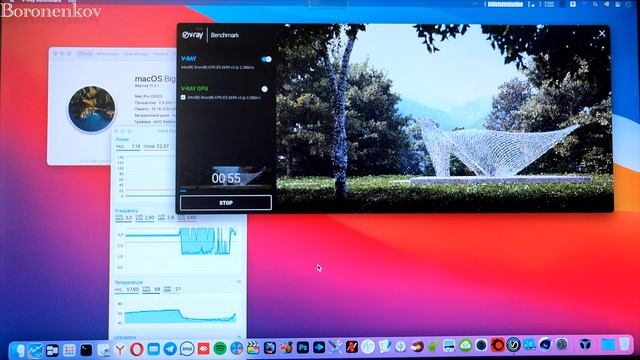Collapse the Utilization section in Power Gadget
Viewport: 640px width, 360px height.
click(239, 337)
